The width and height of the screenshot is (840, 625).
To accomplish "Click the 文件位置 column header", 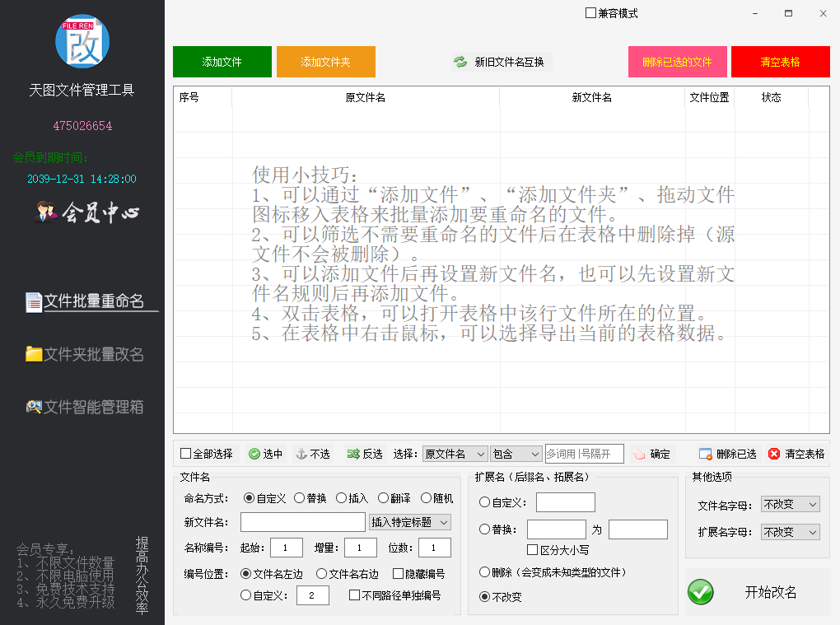I will click(x=709, y=97).
